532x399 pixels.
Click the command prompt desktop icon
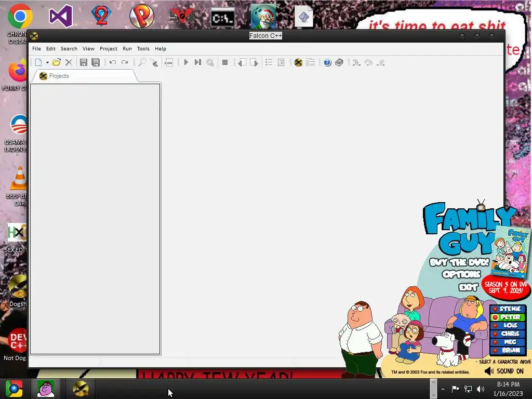[x=223, y=17]
